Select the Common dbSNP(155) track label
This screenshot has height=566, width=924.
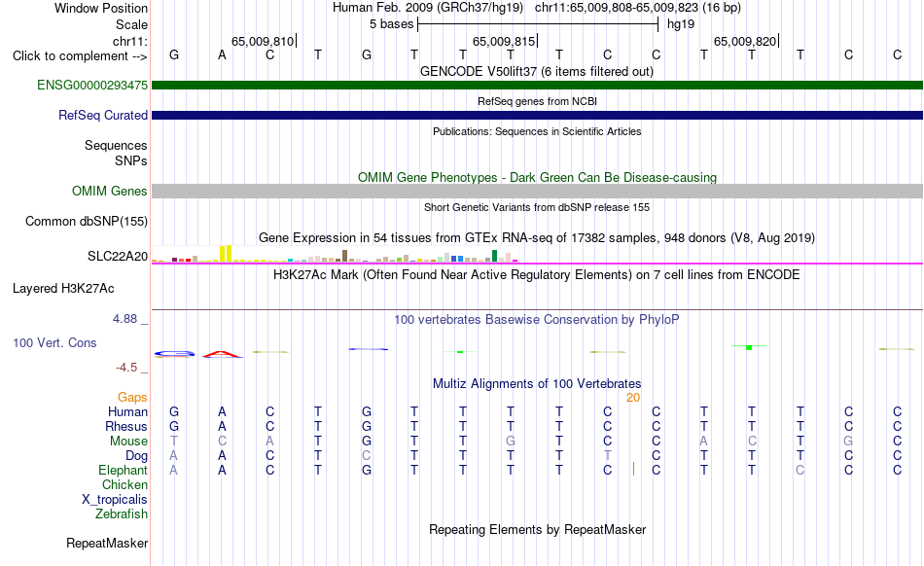[86, 221]
